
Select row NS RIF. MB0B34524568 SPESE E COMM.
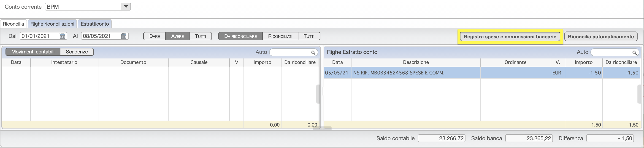(482, 73)
